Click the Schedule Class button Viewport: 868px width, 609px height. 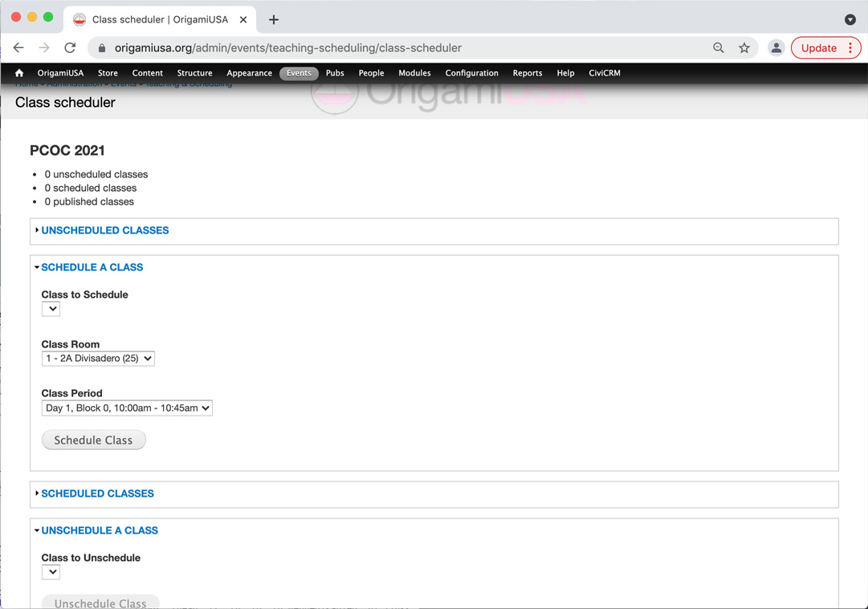tap(93, 441)
